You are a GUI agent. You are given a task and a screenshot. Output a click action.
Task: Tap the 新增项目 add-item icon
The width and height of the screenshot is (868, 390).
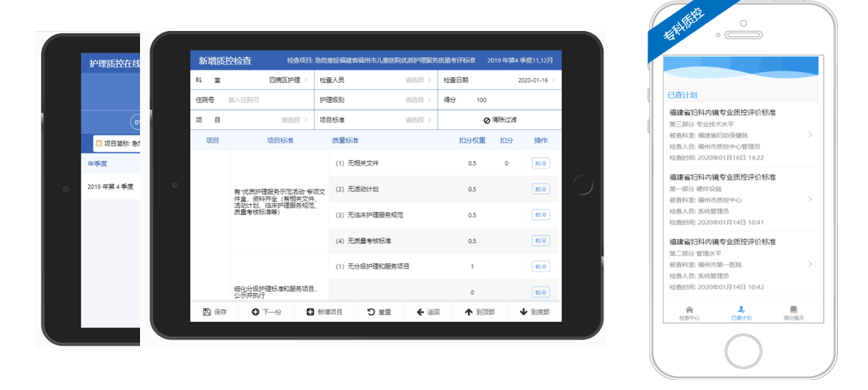[x=310, y=312]
